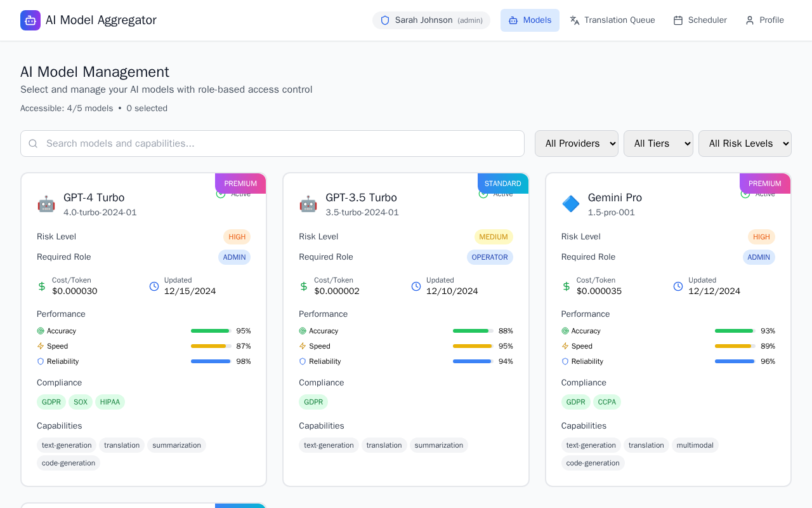The width and height of the screenshot is (812, 508).
Task: Click GPT-4 Turbo Speed progress bar
Action: (x=211, y=346)
